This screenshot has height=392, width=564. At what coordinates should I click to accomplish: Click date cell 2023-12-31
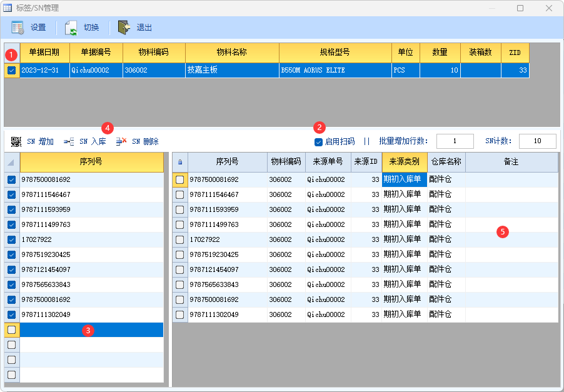pyautogui.click(x=44, y=70)
